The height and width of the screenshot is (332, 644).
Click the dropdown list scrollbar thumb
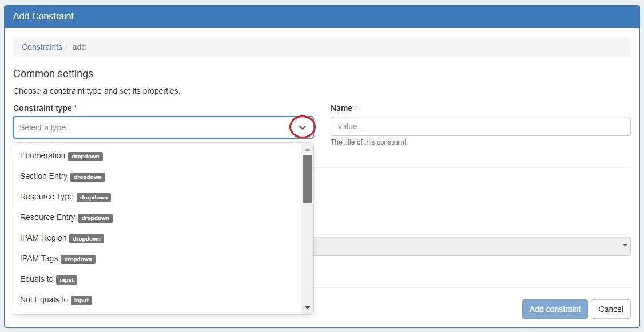click(307, 179)
